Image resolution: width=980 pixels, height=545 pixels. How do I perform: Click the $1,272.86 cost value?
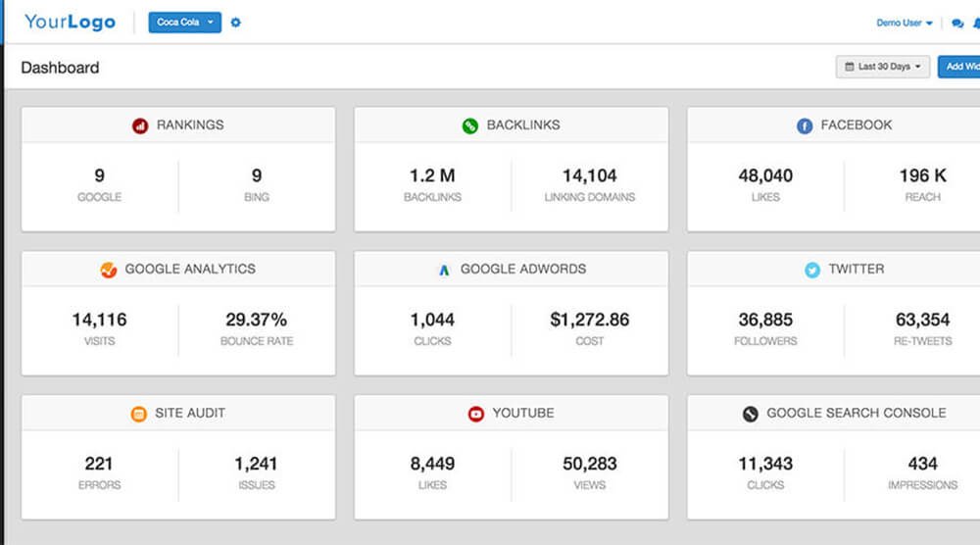coord(589,320)
